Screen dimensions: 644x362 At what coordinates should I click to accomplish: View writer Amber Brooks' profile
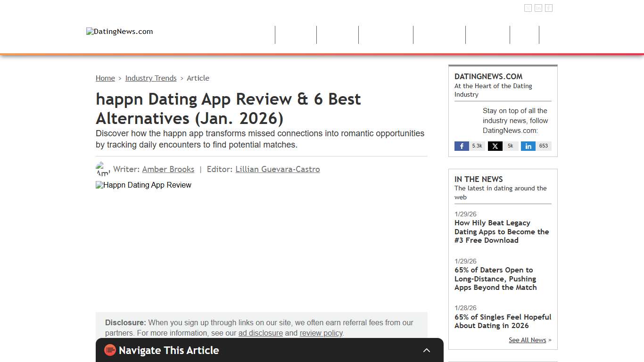[x=168, y=169]
